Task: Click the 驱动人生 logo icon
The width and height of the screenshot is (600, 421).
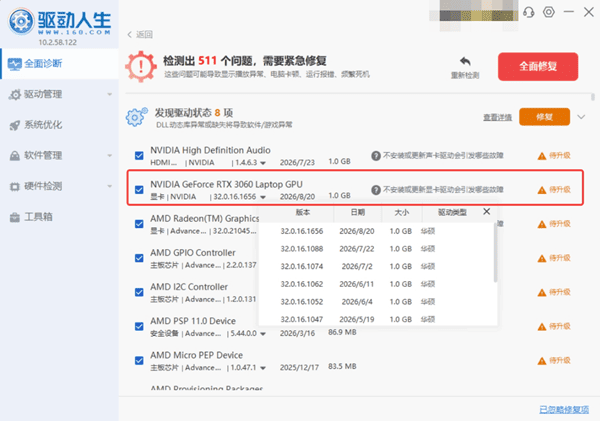Action: click(21, 21)
